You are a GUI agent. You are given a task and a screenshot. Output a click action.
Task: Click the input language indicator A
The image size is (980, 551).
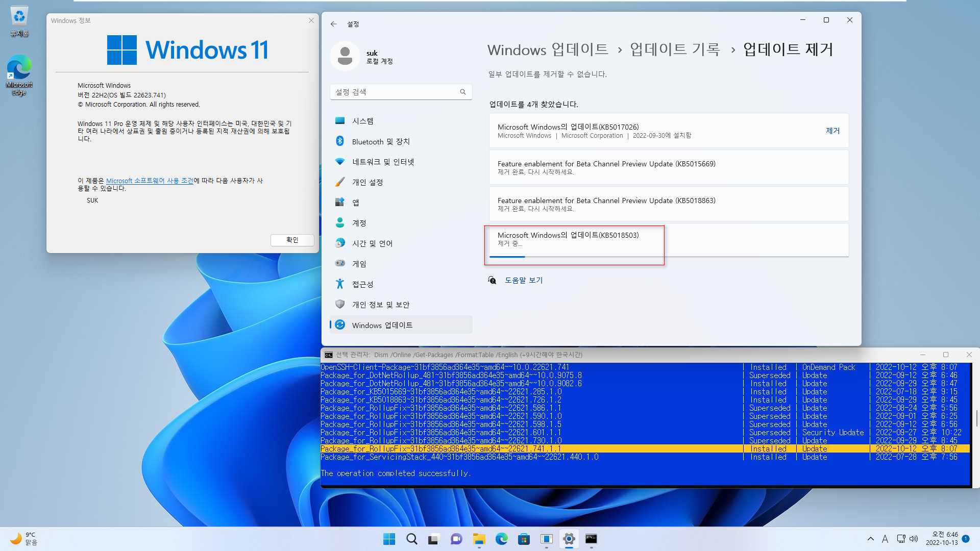(885, 539)
